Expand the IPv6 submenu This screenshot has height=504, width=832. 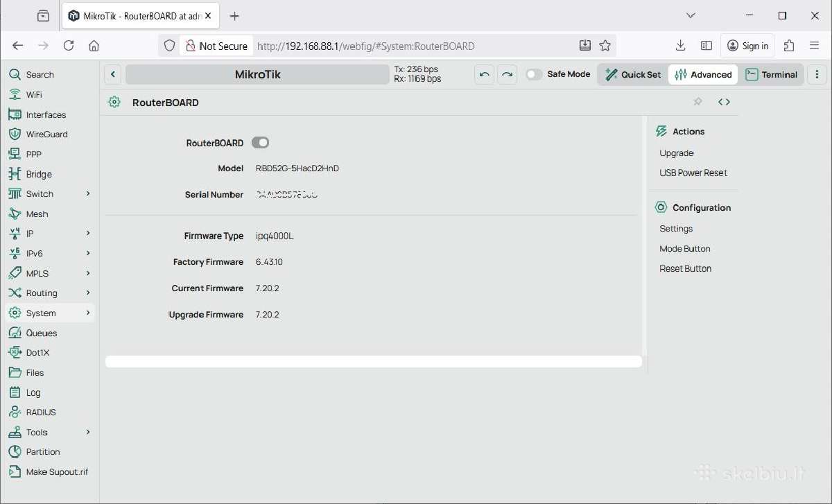point(88,254)
